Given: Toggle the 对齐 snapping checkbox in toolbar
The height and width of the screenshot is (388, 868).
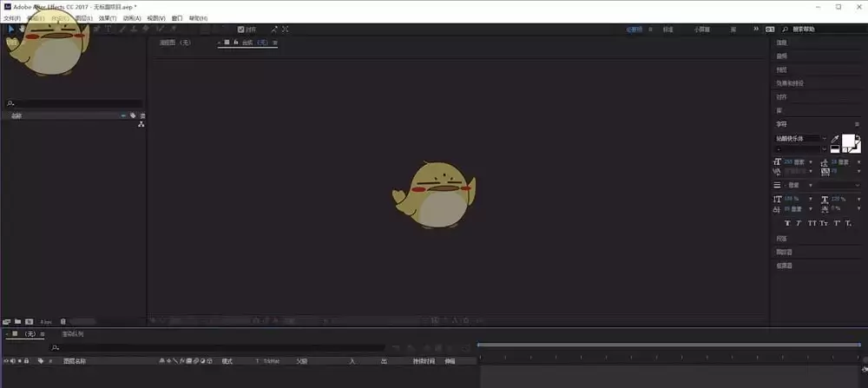Looking at the screenshot, I should pyautogui.click(x=240, y=30).
